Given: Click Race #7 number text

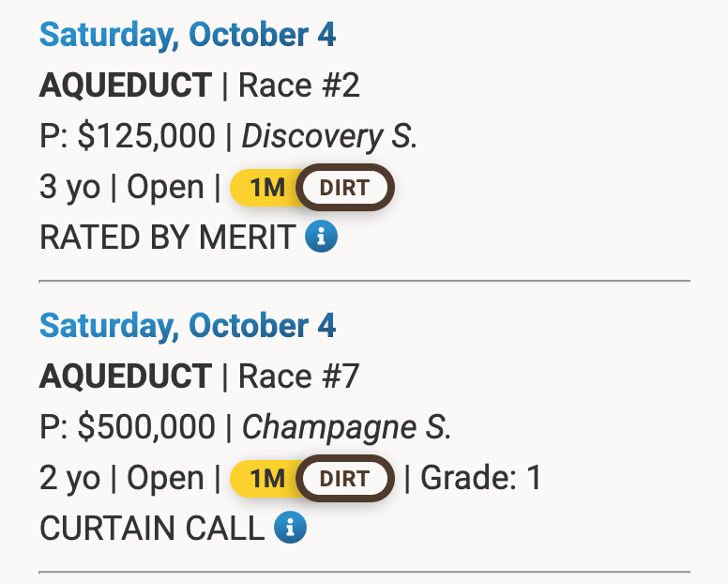Looking at the screenshot, I should (x=299, y=377).
